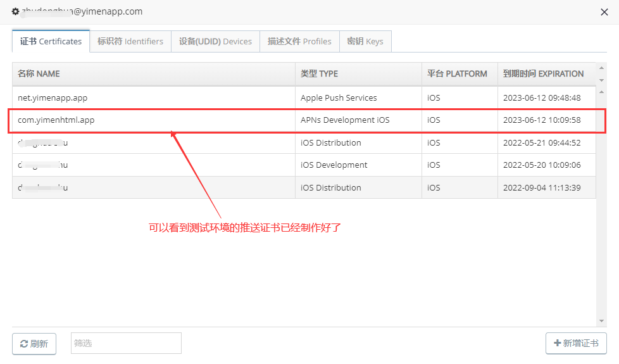Image resolution: width=619 pixels, height=364 pixels.
Task: Click expiration date 2022-05-21 09:44:52
Action: tap(542, 143)
